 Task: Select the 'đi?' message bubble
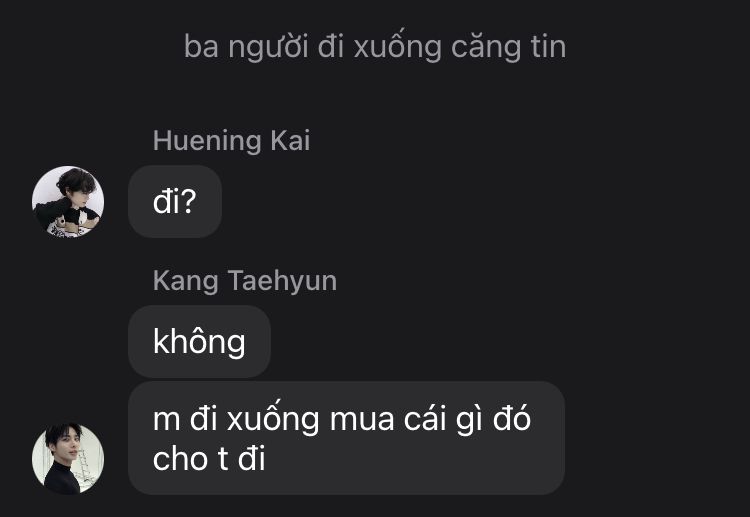(x=175, y=201)
